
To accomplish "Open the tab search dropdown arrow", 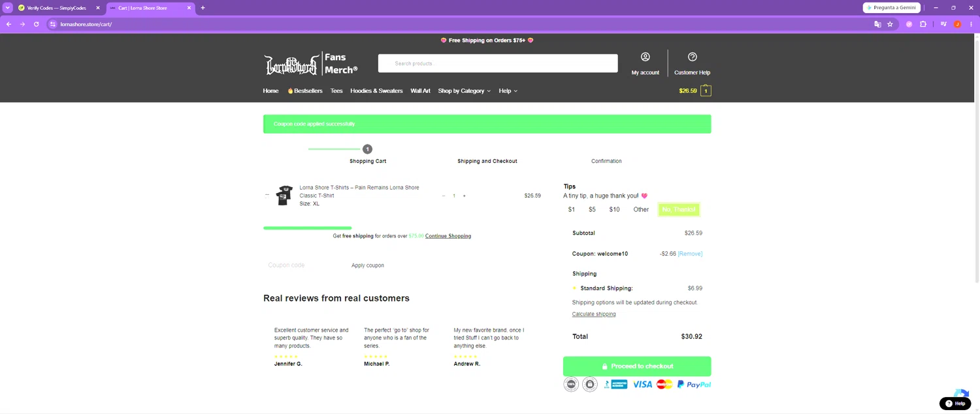I will coord(8,8).
